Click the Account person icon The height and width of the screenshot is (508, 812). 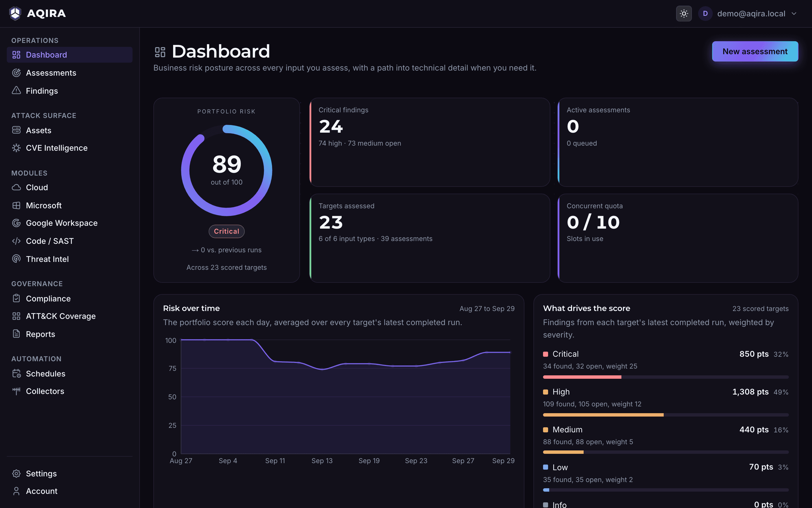[x=16, y=491]
